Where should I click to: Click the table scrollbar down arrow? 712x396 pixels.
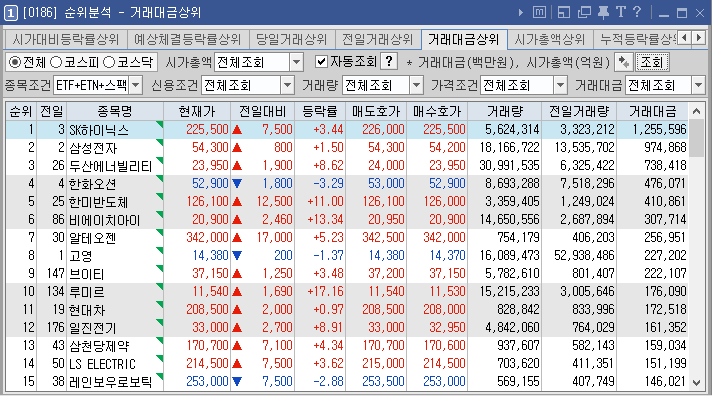pyautogui.click(x=697, y=383)
